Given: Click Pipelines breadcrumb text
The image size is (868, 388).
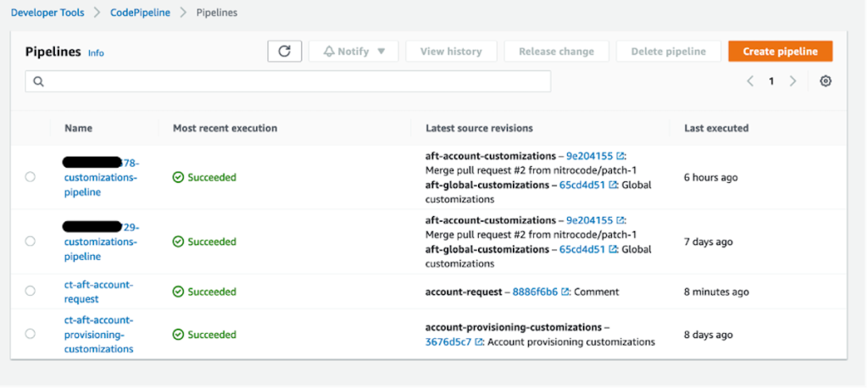Looking at the screenshot, I should click(217, 13).
